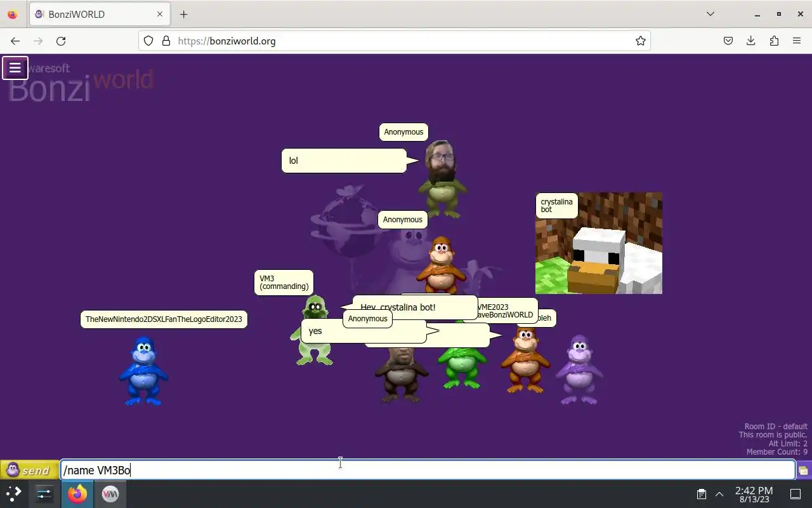
Task: Click the light purple Bonzi character
Action: (579, 370)
